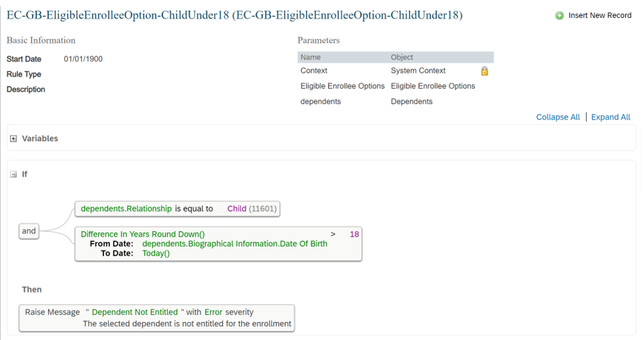644x340 pixels.
Task: Click the green Insert New Record plus icon
Action: [x=559, y=15]
